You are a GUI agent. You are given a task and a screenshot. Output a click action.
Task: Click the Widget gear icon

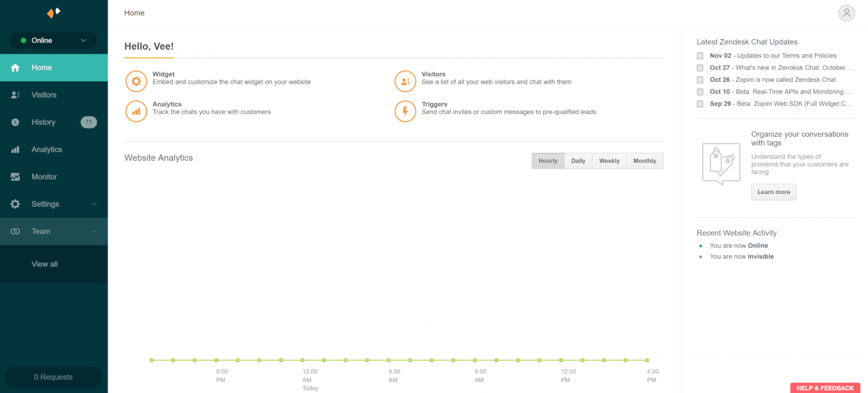point(136,81)
